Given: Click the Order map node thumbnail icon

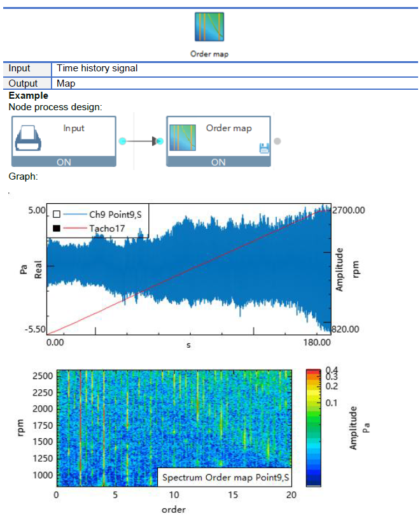Looking at the screenshot, I should [183, 138].
